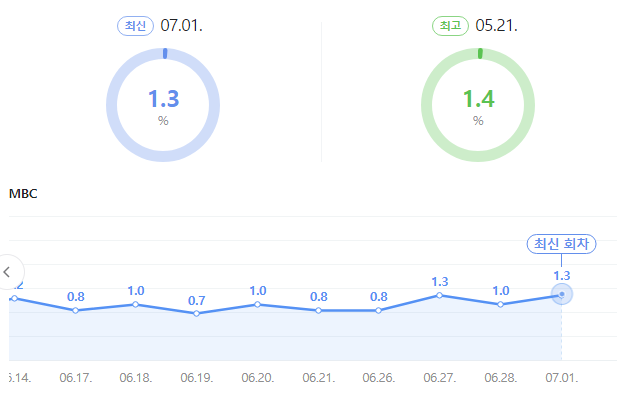This screenshot has width=617, height=398.
Task: Click the green 1.4 % highest rating donut
Action: [x=478, y=105]
